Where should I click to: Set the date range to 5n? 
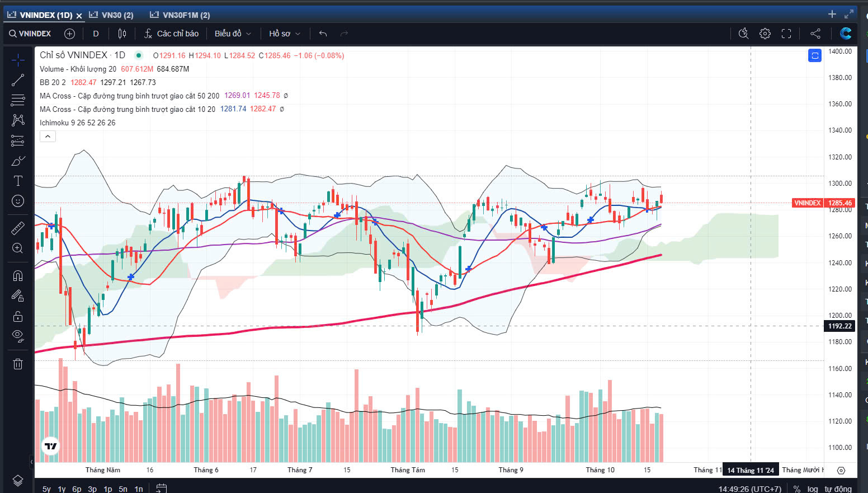[123, 489]
